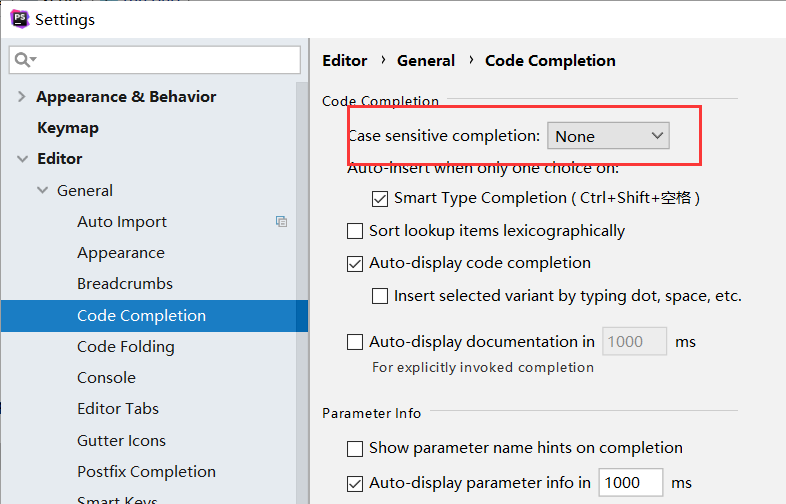The height and width of the screenshot is (504, 786).
Task: Focus the settings search input field
Action: 154,60
